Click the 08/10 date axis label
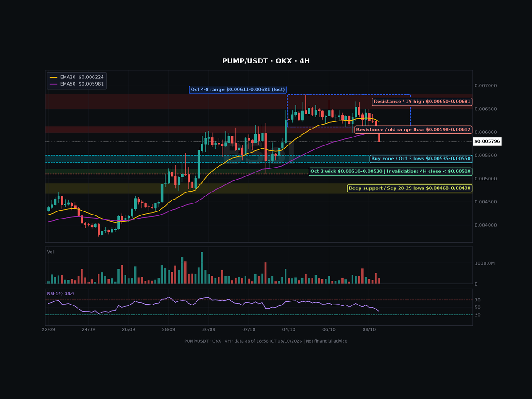The width and height of the screenshot is (532, 399). point(369,330)
